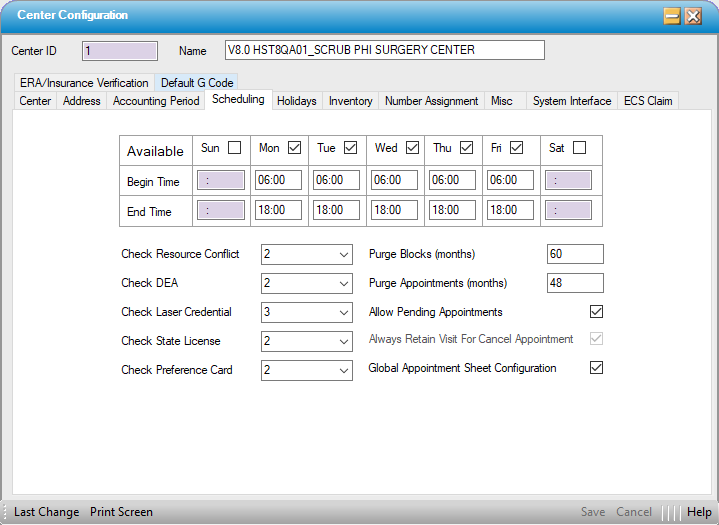Click the Purge Blocks months field
The width and height of the screenshot is (719, 525).
[575, 254]
